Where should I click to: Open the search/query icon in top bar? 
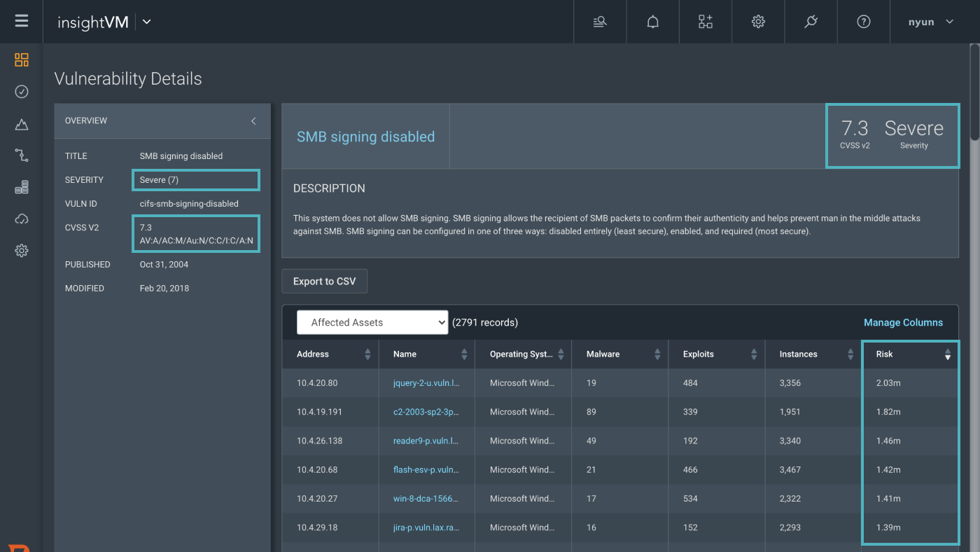600,22
